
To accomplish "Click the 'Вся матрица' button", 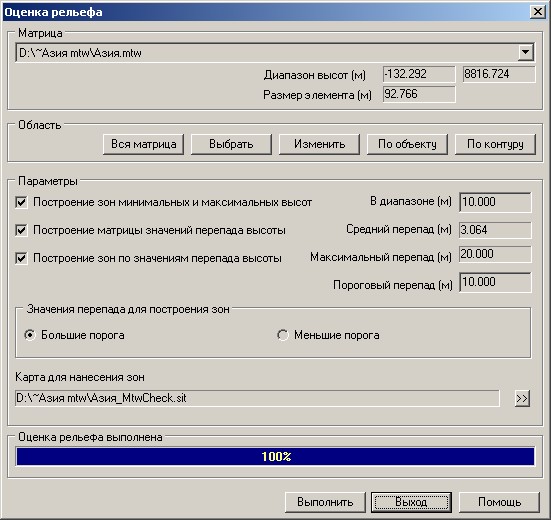I will pyautogui.click(x=143, y=144).
